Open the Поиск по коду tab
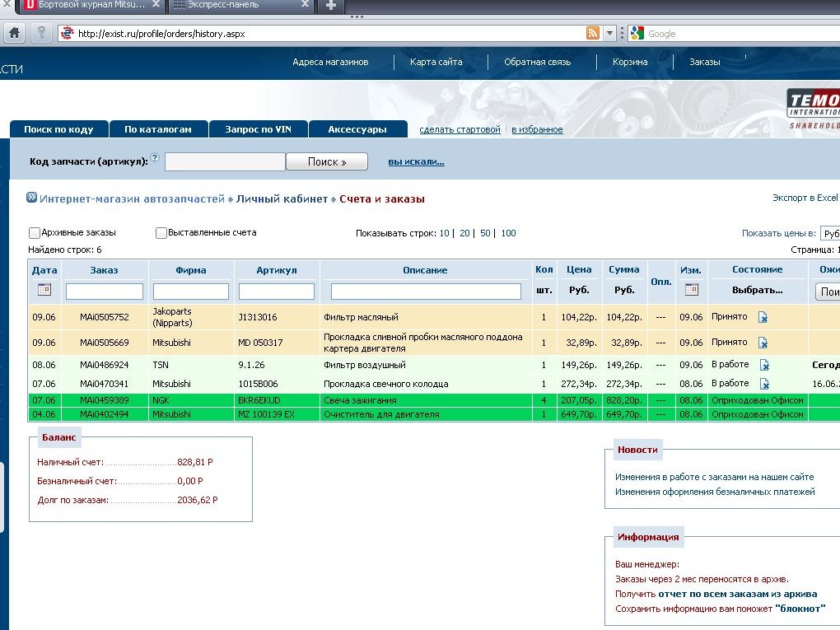This screenshot has width=840, height=630. pos(59,129)
